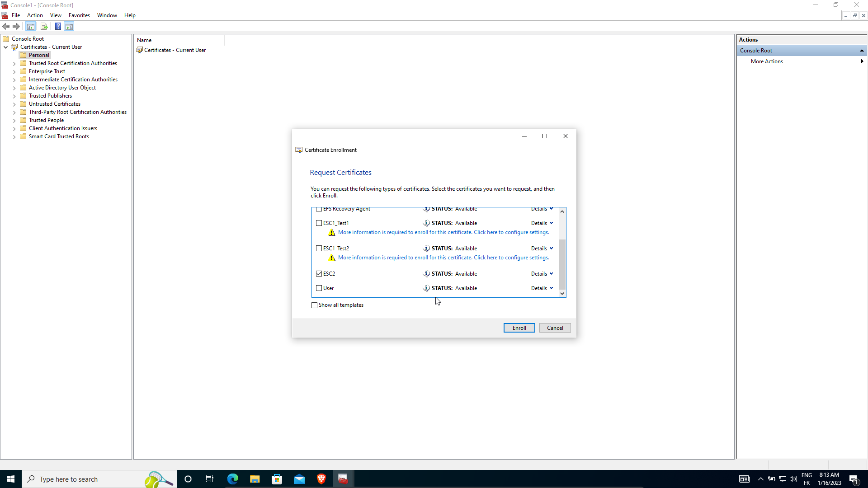
Task: Open the Action menu
Action: point(35,15)
